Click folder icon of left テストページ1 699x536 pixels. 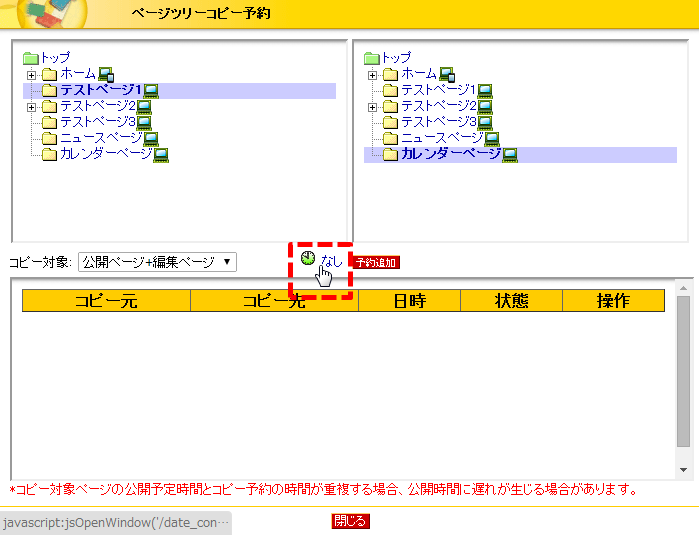[49, 91]
